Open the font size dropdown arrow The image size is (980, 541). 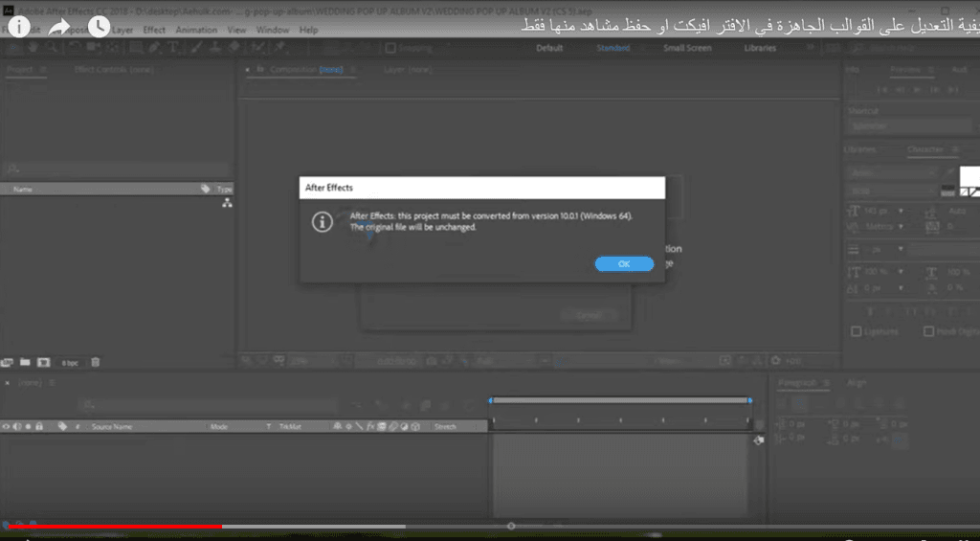(x=901, y=212)
